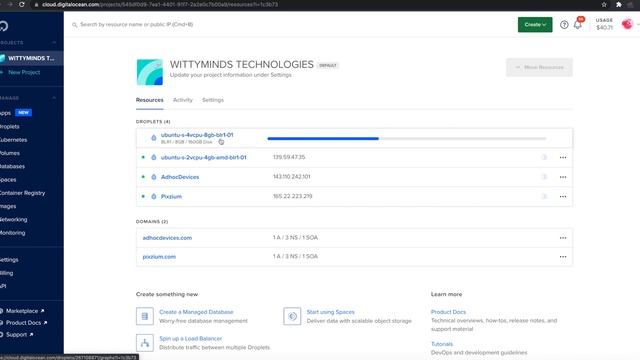
Task: Open AdhocDevices droplet link
Action: coord(180,177)
